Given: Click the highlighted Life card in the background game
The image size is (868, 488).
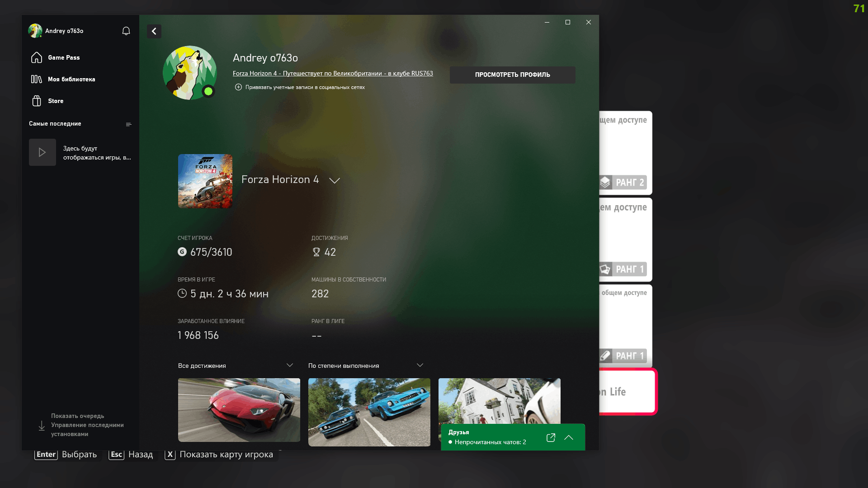Looking at the screenshot, I should pyautogui.click(x=627, y=392).
